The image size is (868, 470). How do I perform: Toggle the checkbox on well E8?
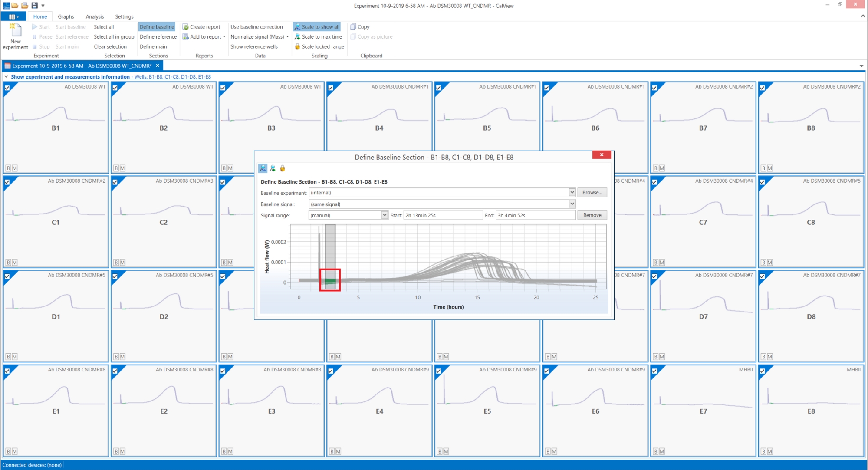762,371
